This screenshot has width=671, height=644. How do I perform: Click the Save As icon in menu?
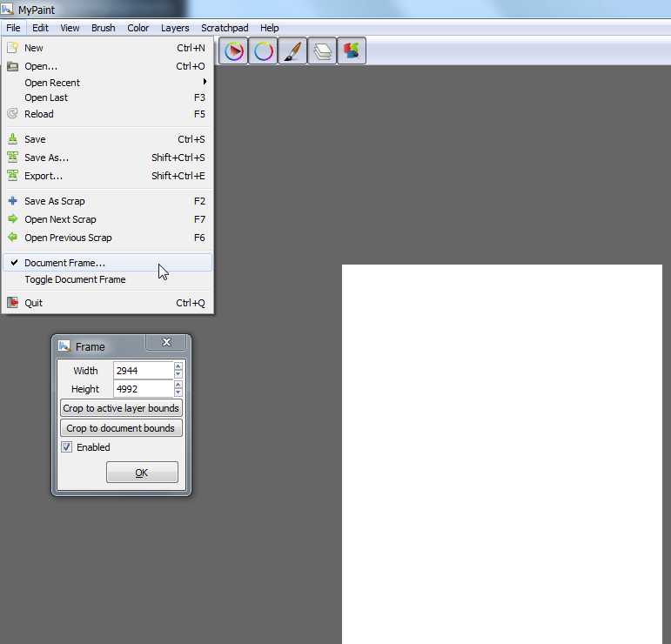pyautogui.click(x=13, y=157)
